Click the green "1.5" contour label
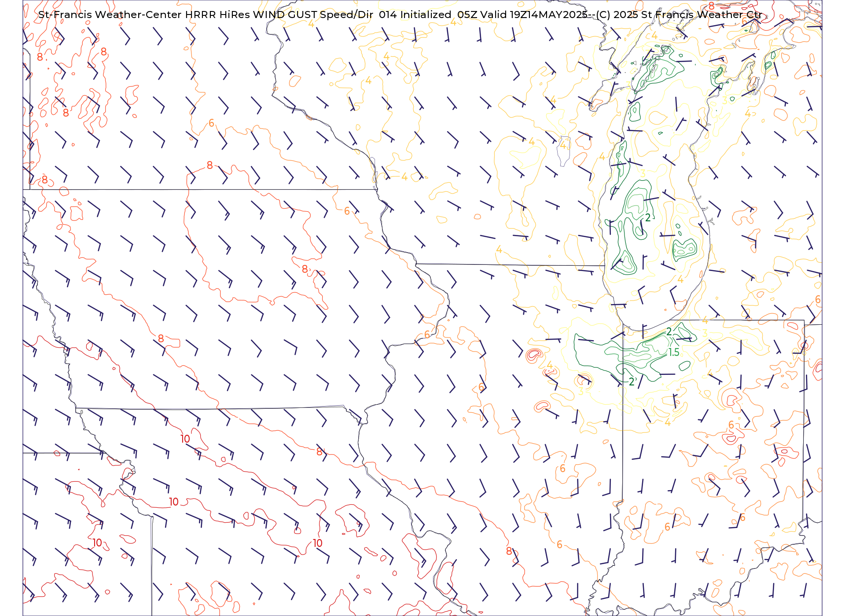This screenshot has height=616, width=845. (x=674, y=352)
